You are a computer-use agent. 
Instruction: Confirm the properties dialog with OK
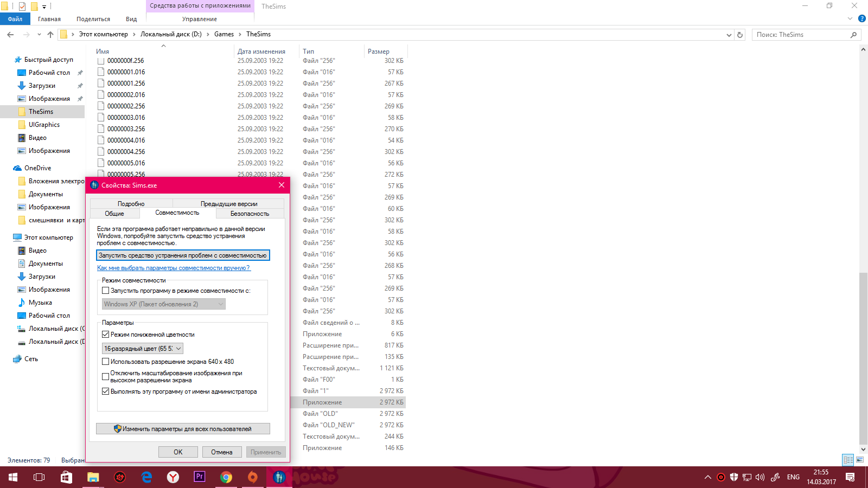(x=178, y=452)
